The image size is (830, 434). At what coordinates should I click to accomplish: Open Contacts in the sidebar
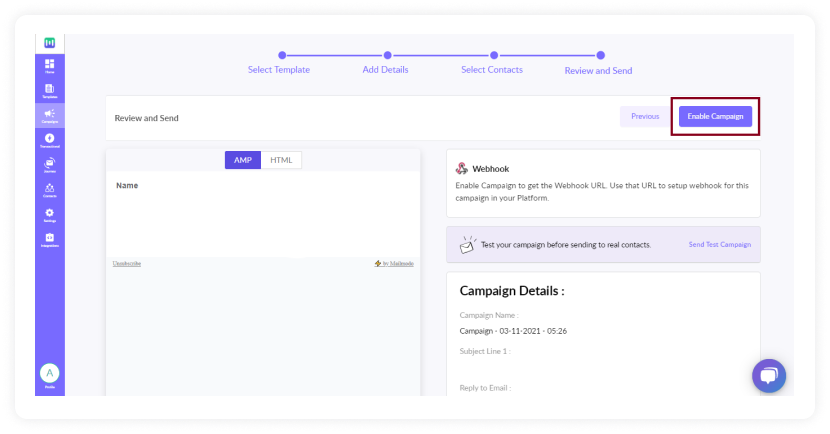(50, 191)
